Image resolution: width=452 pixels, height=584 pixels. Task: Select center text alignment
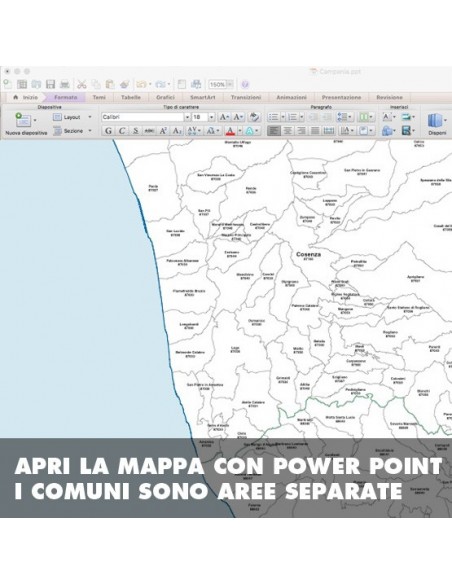pyautogui.click(x=287, y=131)
